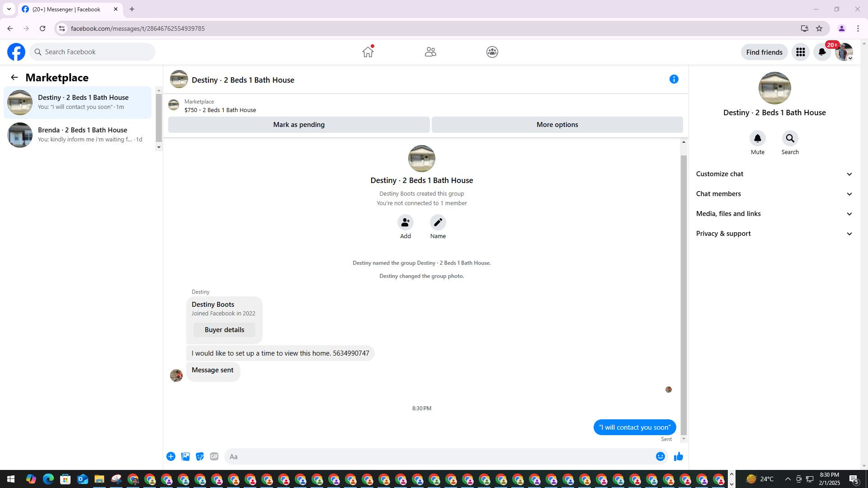Send a thumbs-up like
The width and height of the screenshot is (868, 488).
[x=678, y=457]
